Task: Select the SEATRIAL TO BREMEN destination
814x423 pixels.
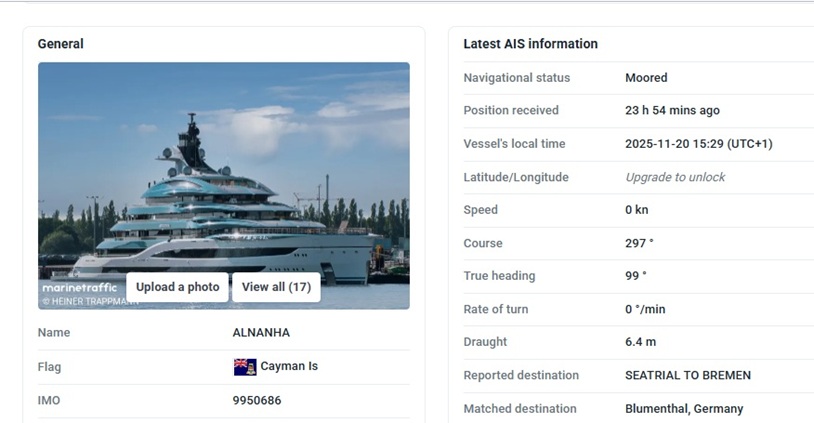Action: coord(688,375)
